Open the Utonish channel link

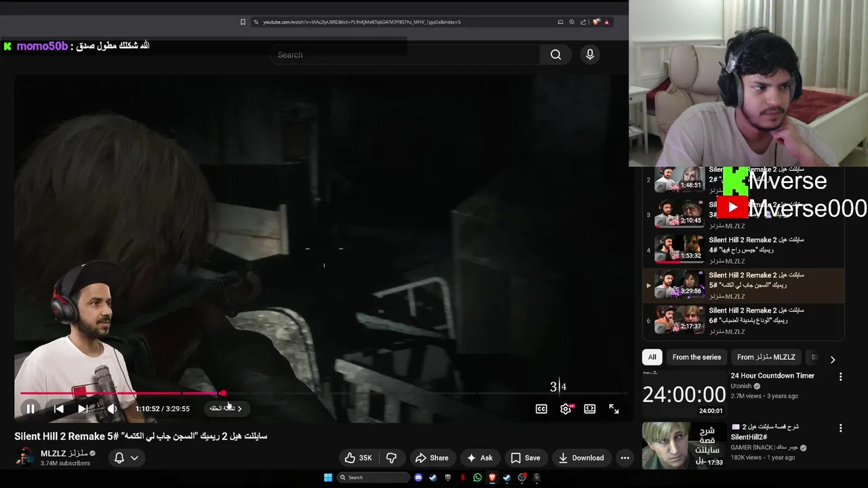coord(741,386)
